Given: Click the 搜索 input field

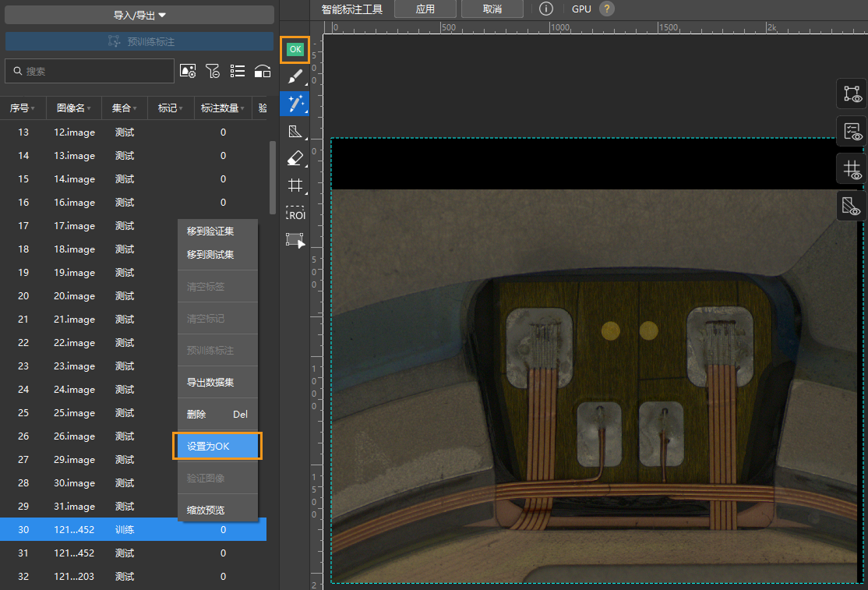Looking at the screenshot, I should pos(90,71).
